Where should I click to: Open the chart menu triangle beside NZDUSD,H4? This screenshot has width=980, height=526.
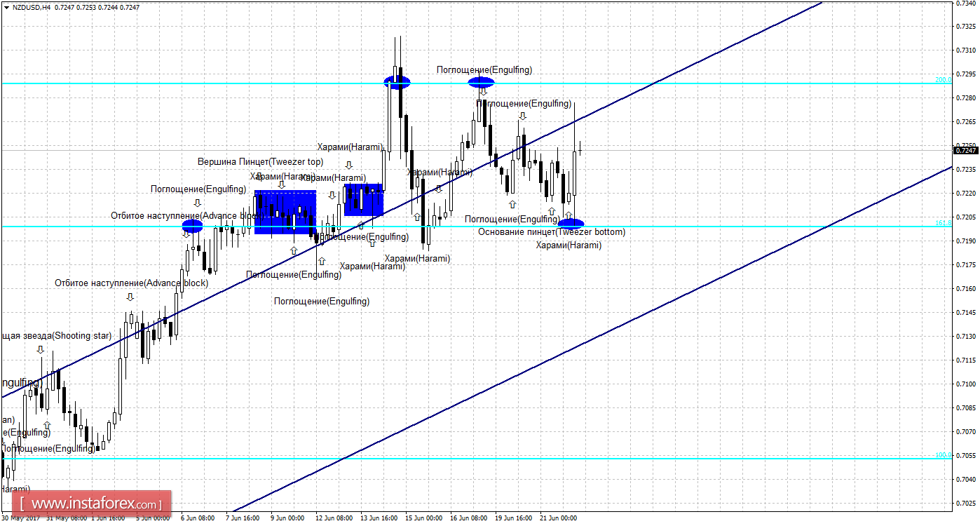[6, 6]
